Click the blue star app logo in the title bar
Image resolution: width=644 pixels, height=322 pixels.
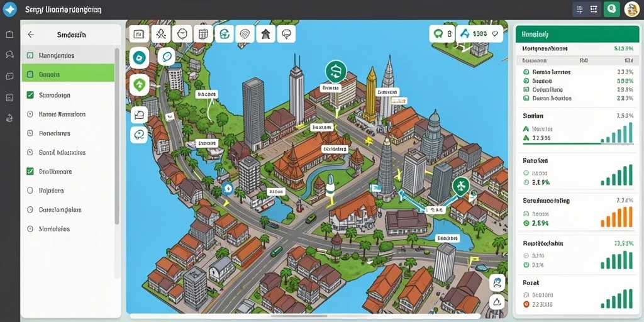[x=9, y=9]
